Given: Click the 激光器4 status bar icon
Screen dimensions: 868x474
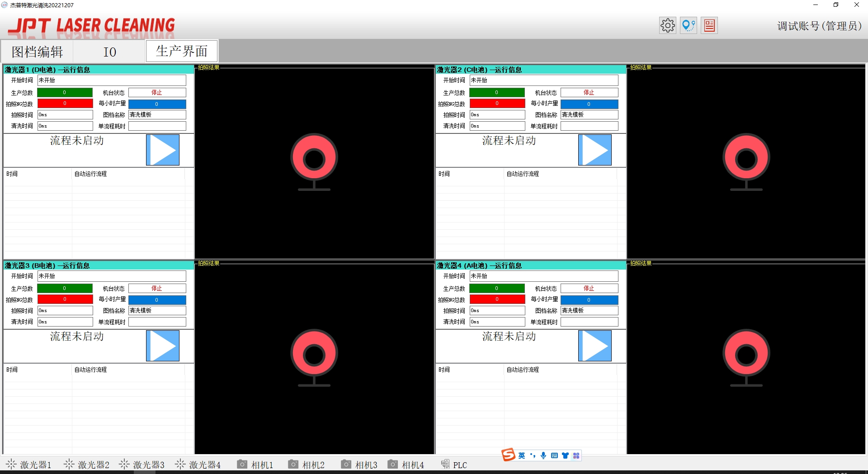Looking at the screenshot, I should point(180,465).
